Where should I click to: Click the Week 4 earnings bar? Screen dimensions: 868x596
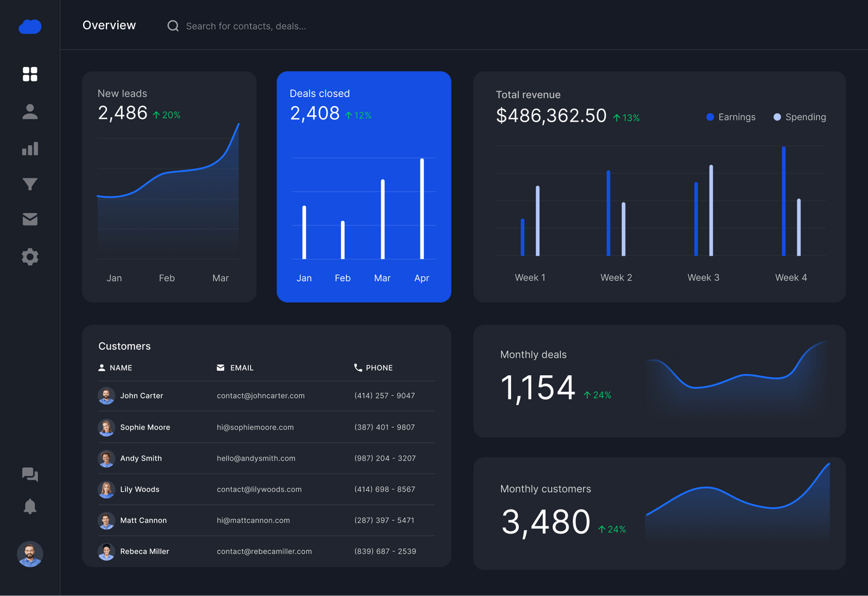click(783, 201)
